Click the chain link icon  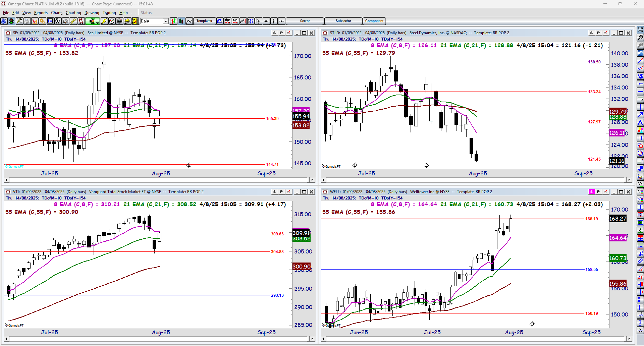73,21
